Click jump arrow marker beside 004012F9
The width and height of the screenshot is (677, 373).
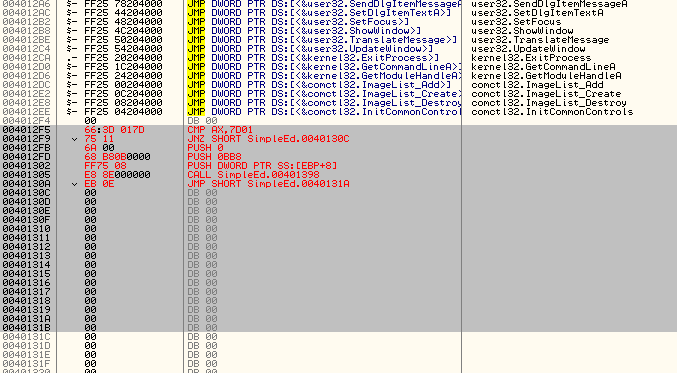[74, 139]
